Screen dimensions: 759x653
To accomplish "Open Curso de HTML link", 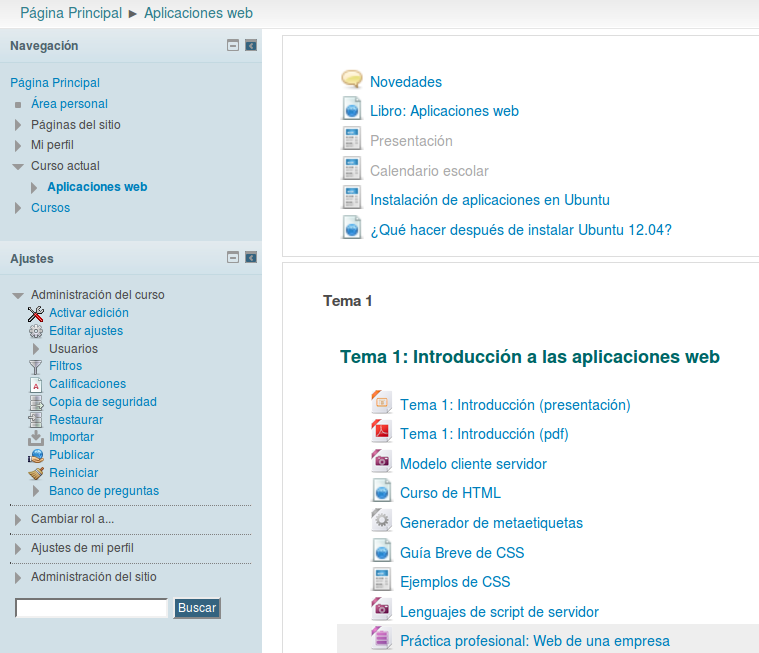I will pyautogui.click(x=450, y=493).
